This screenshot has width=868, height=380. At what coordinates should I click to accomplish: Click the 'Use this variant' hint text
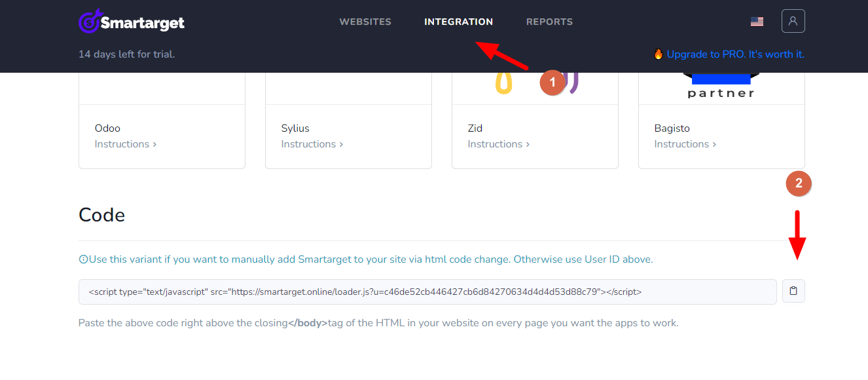point(371,259)
